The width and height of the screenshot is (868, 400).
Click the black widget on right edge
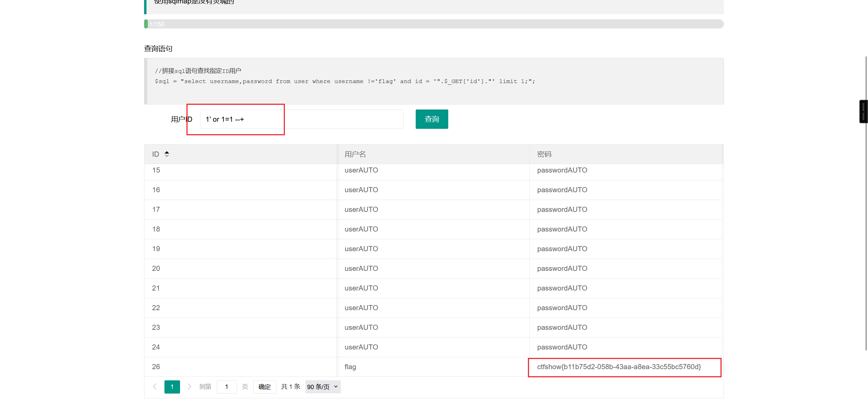863,111
